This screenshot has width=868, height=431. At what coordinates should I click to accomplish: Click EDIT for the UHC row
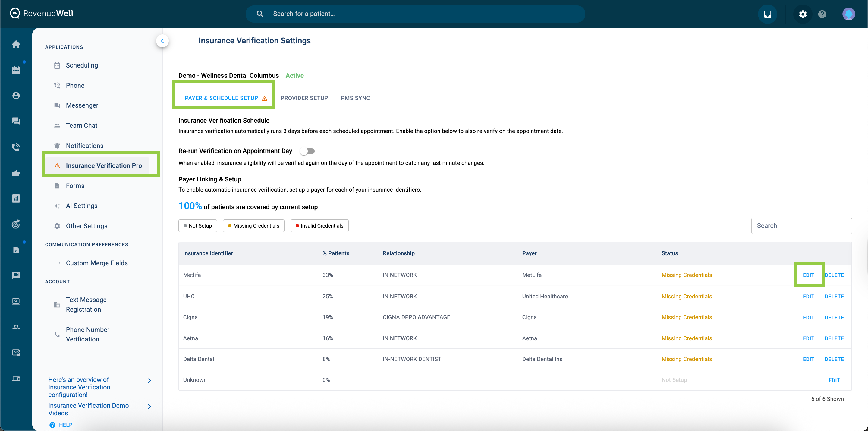click(808, 297)
